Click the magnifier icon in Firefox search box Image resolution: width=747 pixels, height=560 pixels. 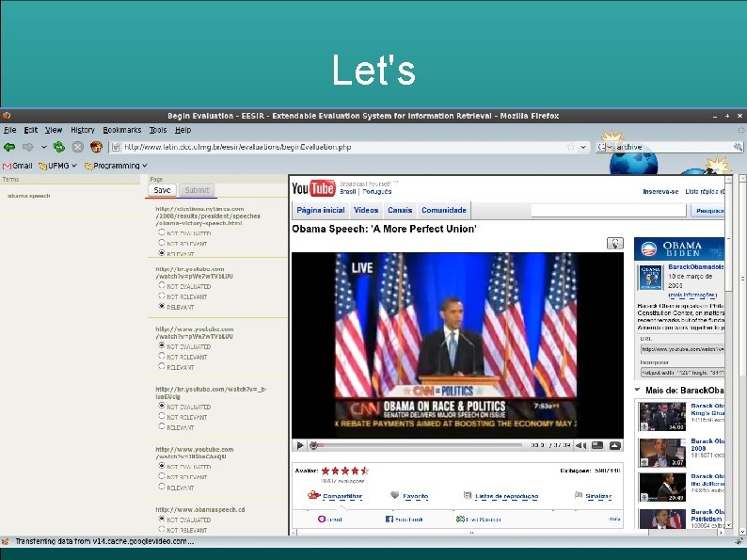[738, 147]
